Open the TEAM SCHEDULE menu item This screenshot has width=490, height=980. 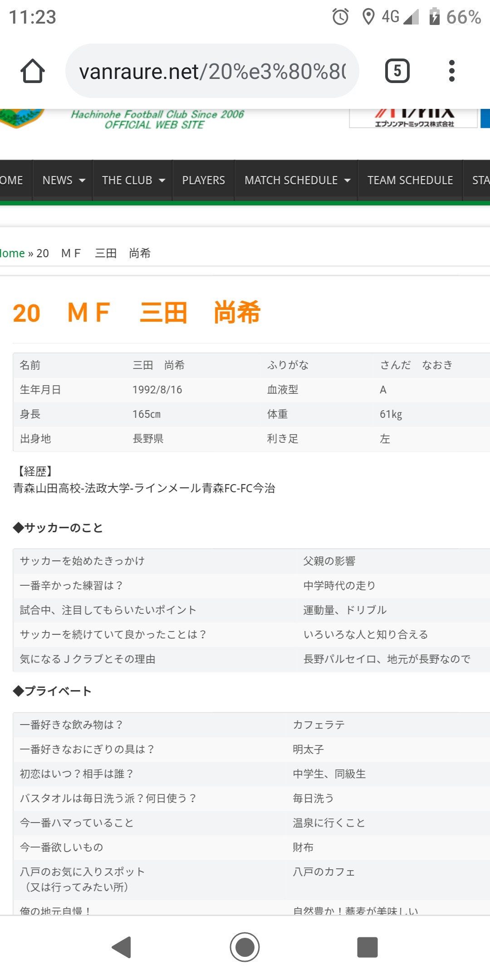coord(410,180)
